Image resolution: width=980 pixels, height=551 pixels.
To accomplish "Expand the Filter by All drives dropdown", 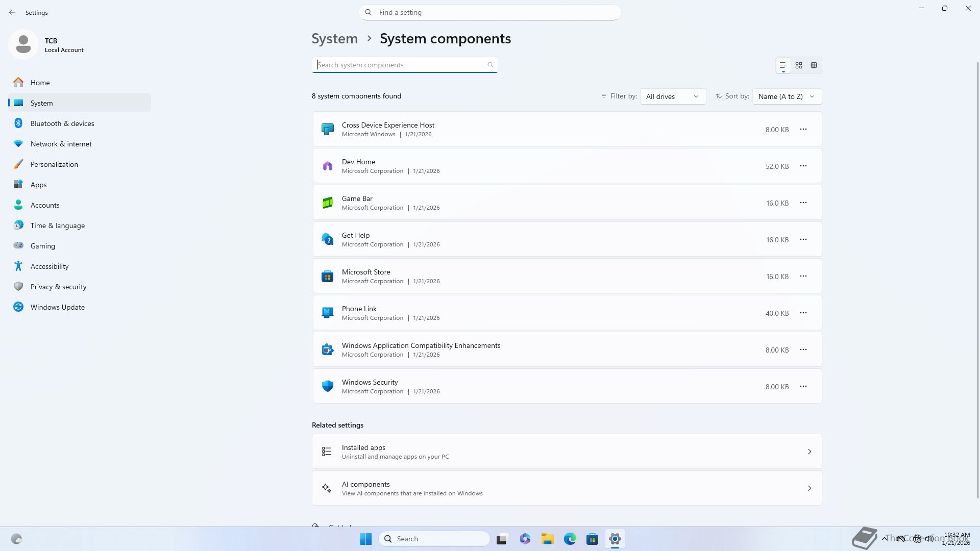I will [x=673, y=96].
